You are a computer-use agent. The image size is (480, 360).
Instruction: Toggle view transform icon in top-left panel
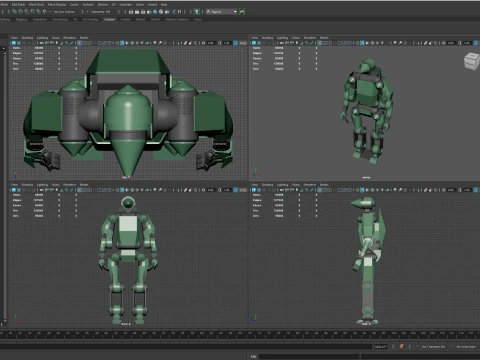click(235, 43)
